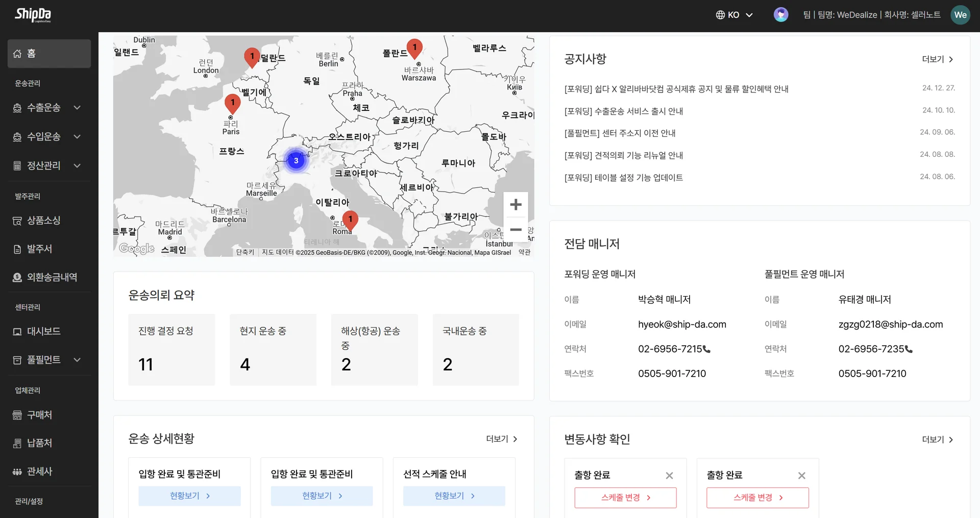Zoom in on the map with the plus control
The height and width of the screenshot is (518, 980).
(x=516, y=204)
